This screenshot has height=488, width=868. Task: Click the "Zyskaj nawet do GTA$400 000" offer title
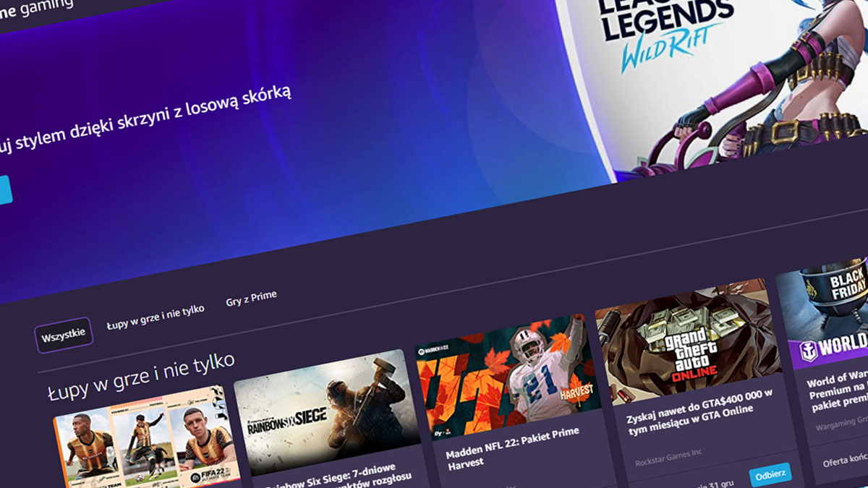pyautogui.click(x=700, y=411)
